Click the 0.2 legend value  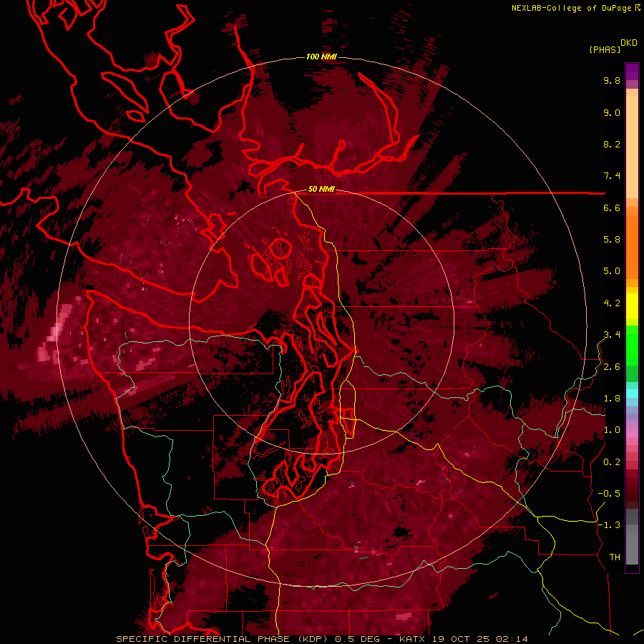point(612,462)
